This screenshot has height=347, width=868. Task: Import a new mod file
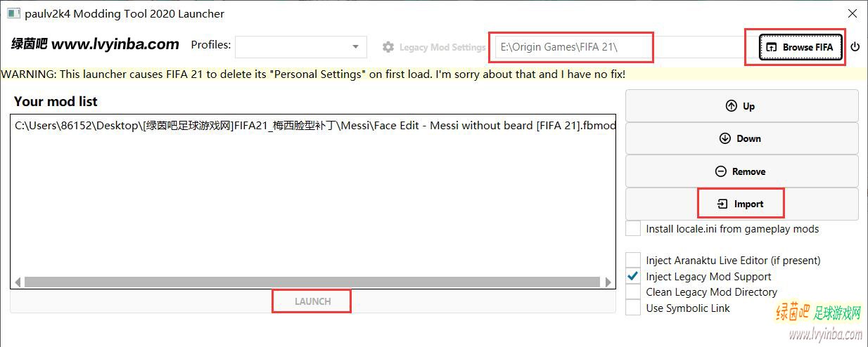tap(741, 204)
